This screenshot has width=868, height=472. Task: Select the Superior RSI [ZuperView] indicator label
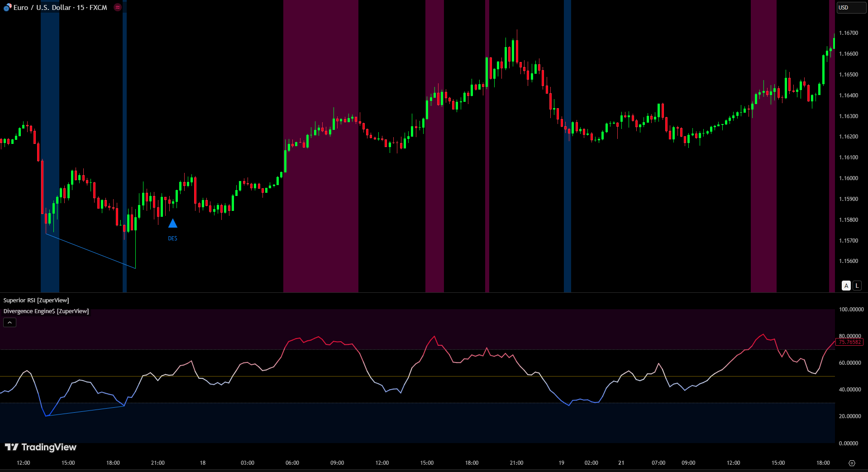36,300
